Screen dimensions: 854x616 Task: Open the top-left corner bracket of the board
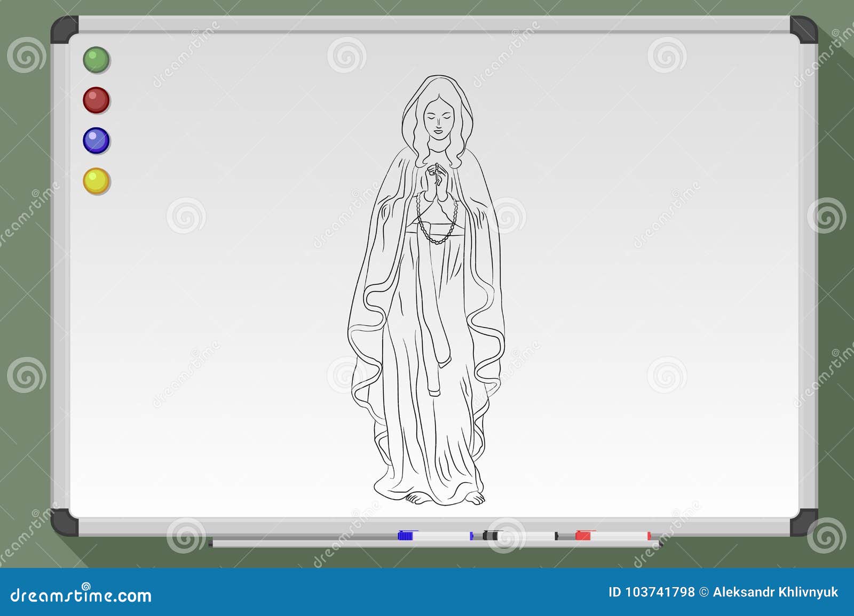pyautogui.click(x=64, y=30)
